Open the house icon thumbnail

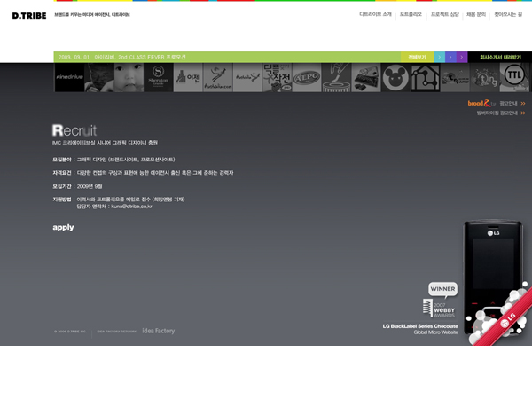[x=426, y=78]
